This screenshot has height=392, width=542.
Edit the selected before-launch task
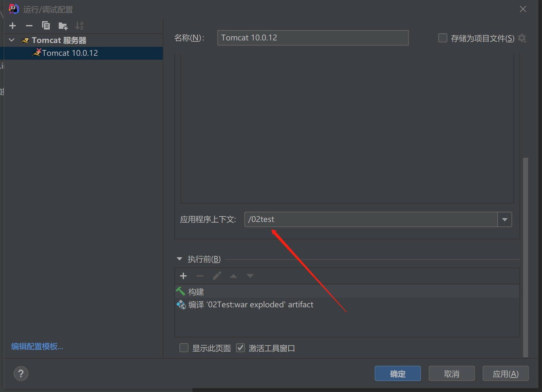point(217,276)
